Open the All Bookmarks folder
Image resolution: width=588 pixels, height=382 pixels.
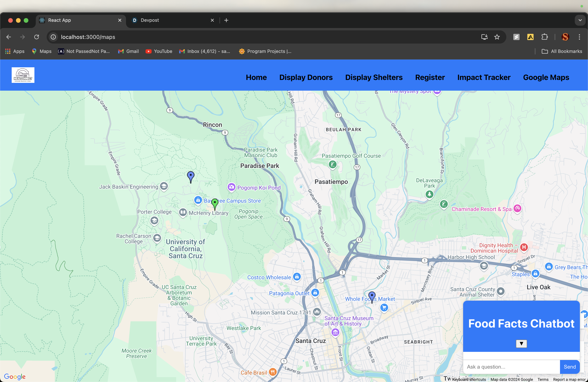562,51
